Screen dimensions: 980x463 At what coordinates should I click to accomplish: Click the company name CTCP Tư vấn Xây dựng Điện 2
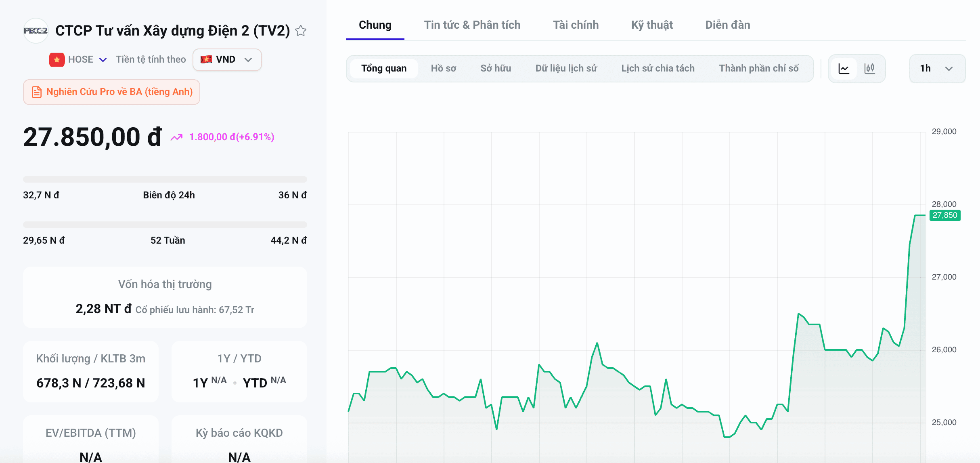(x=173, y=31)
